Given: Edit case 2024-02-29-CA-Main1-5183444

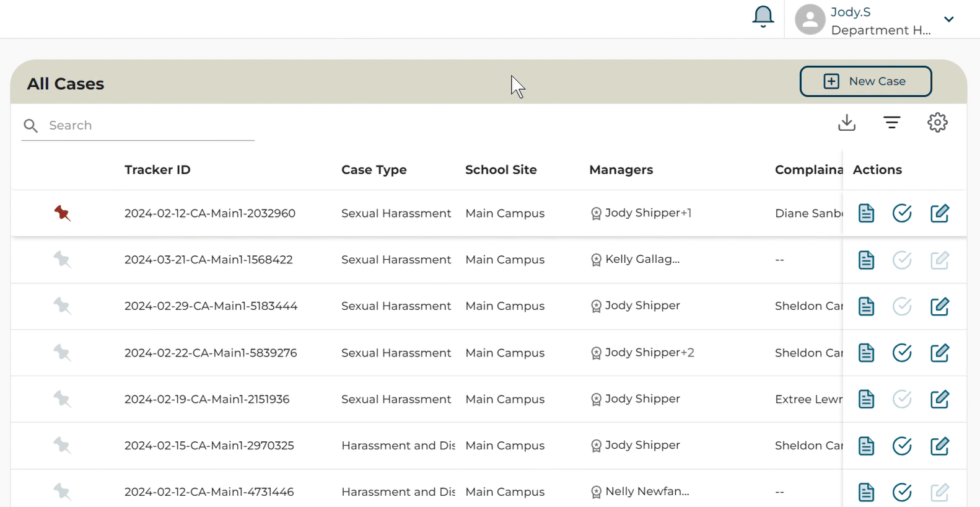Looking at the screenshot, I should [939, 306].
